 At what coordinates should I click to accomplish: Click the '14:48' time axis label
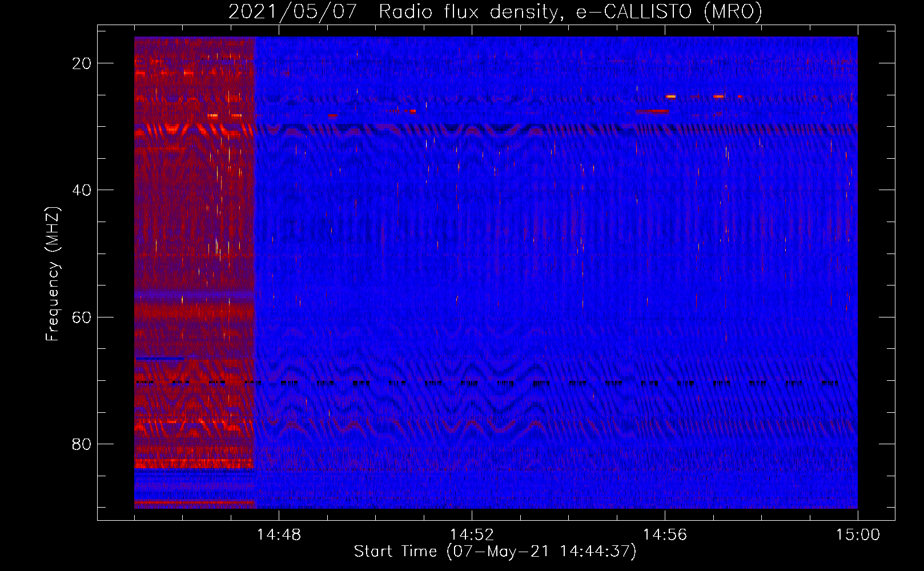click(x=279, y=535)
